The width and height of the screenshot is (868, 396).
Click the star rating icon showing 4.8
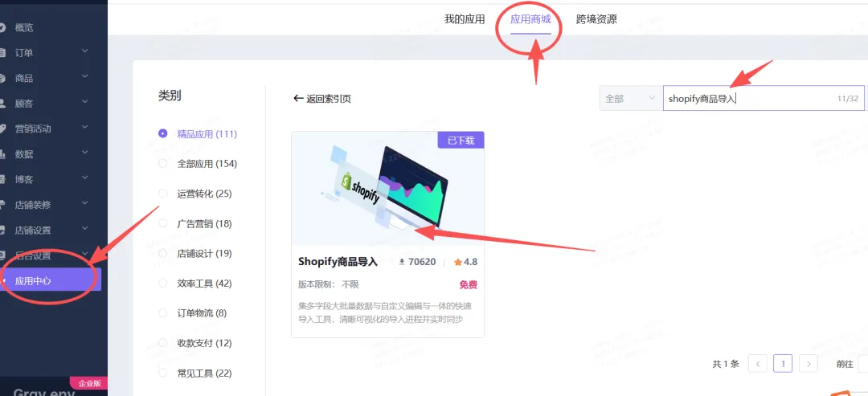click(x=458, y=262)
